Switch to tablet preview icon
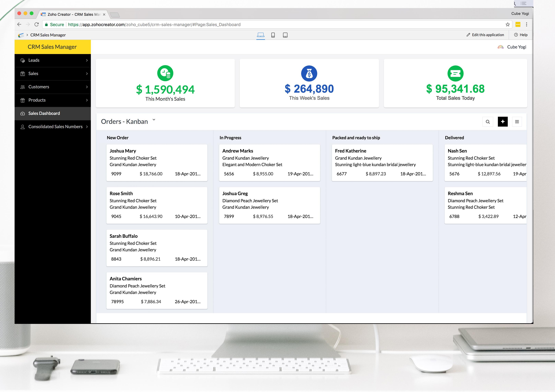 285,35
